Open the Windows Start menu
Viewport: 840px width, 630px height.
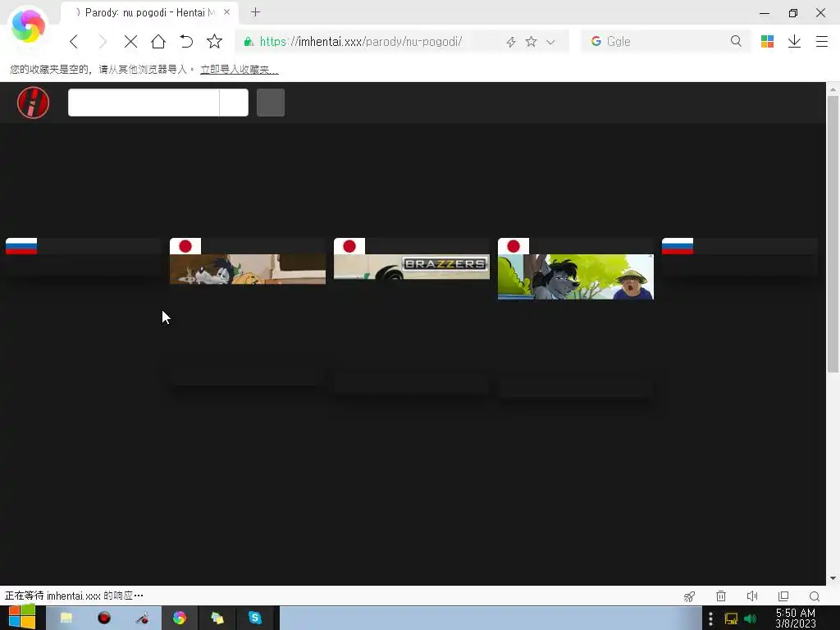click(x=22, y=618)
